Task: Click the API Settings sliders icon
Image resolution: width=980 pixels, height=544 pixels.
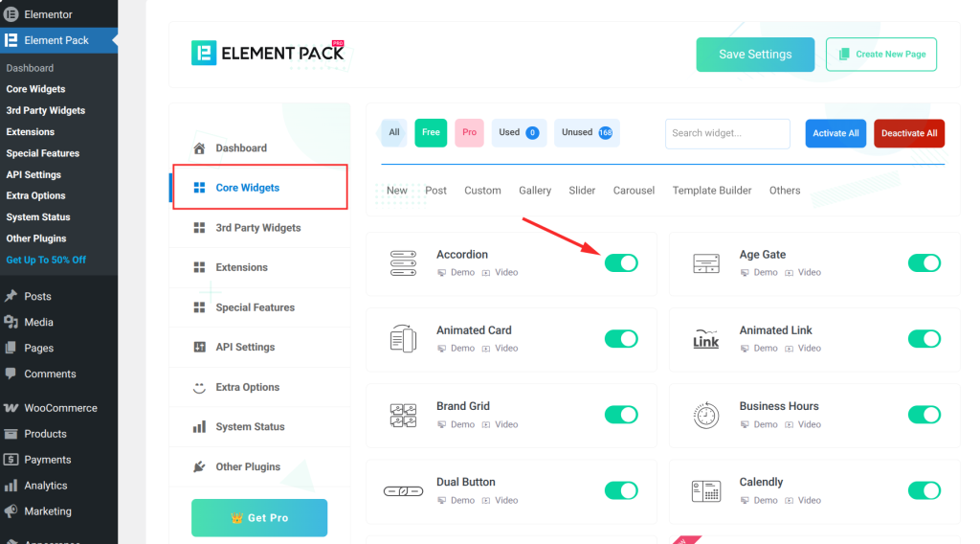Action: [x=199, y=347]
